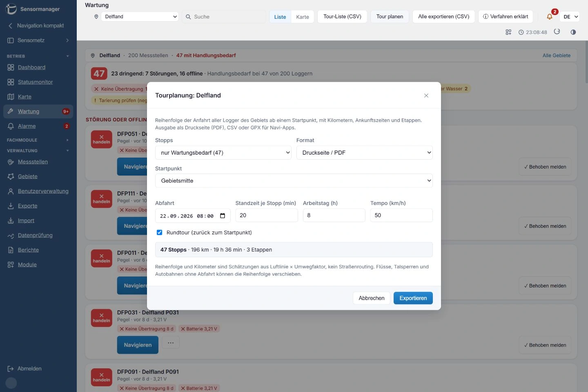Click the Tempo (km/h) field
This screenshot has width=588, height=392.
(x=401, y=216)
